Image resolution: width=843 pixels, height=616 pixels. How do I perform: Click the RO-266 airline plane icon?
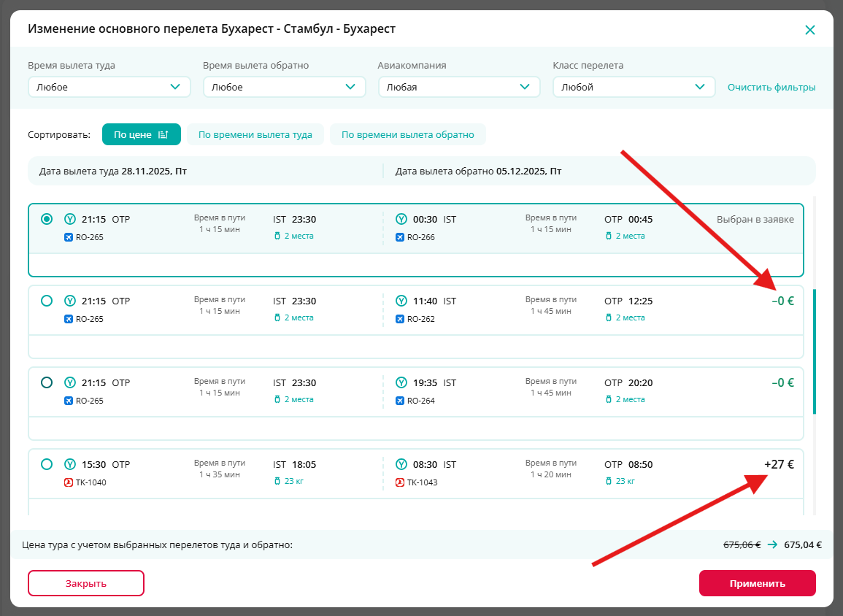pyautogui.click(x=400, y=237)
